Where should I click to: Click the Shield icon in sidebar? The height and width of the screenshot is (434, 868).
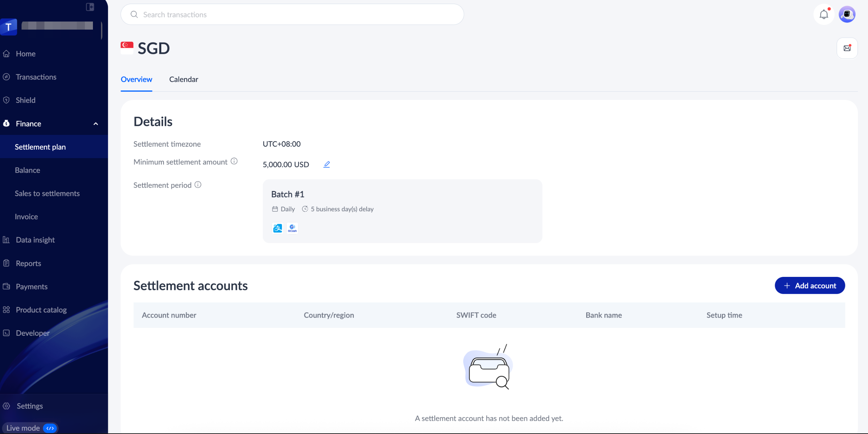click(x=6, y=100)
